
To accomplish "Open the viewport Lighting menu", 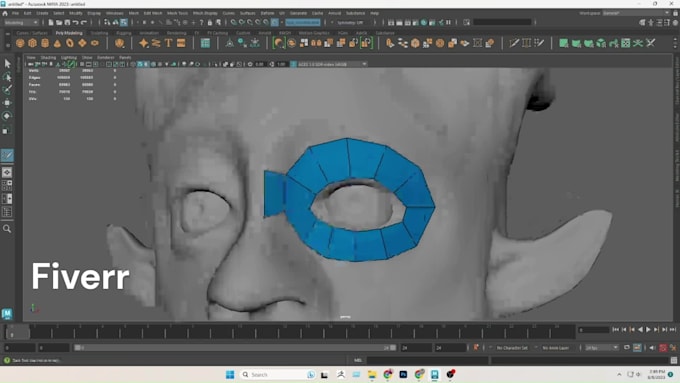I will coord(69,57).
